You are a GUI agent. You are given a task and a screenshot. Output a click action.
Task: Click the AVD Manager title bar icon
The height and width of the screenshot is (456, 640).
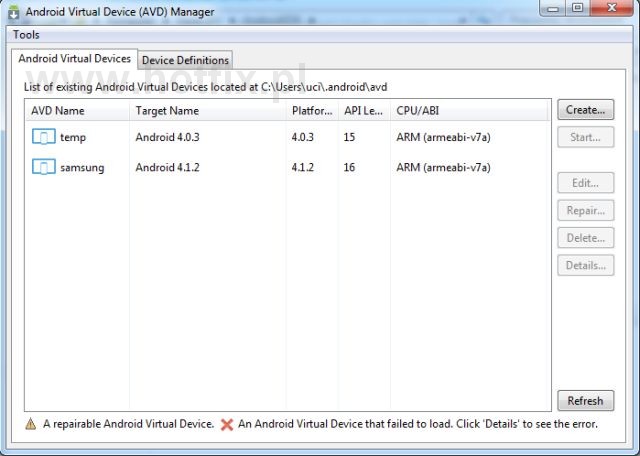13,12
